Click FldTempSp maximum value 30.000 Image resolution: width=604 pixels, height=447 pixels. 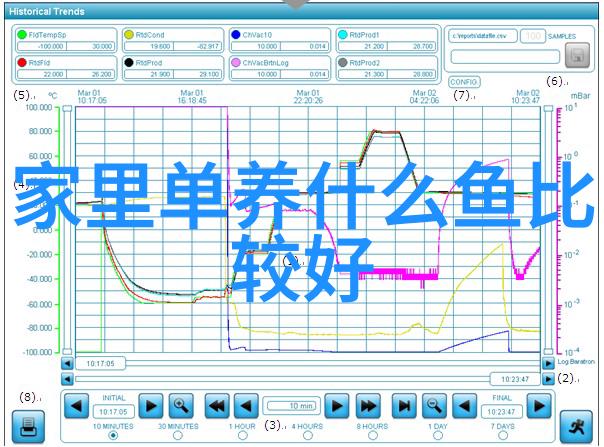click(x=91, y=46)
